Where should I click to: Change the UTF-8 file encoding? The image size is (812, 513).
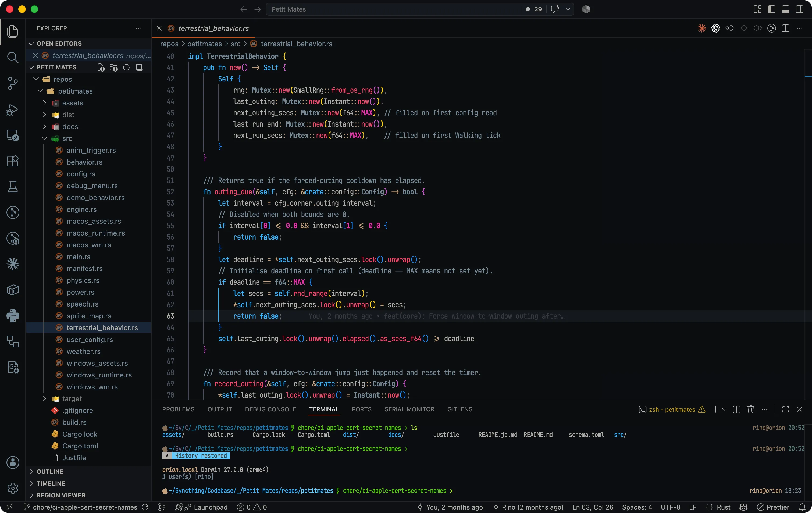(x=670, y=507)
